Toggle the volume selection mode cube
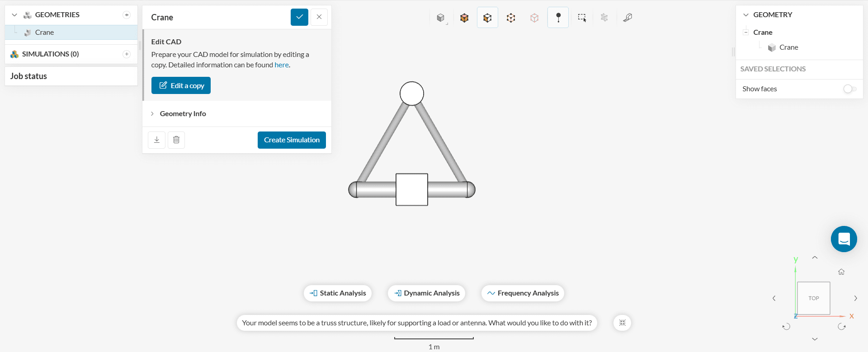The width and height of the screenshot is (868, 352). tap(464, 18)
